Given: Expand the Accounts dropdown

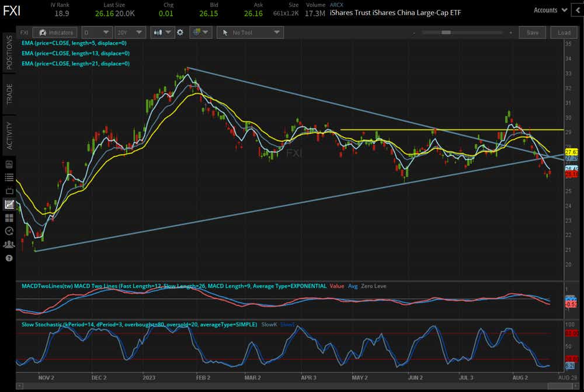Looking at the screenshot, I should pos(551,10).
